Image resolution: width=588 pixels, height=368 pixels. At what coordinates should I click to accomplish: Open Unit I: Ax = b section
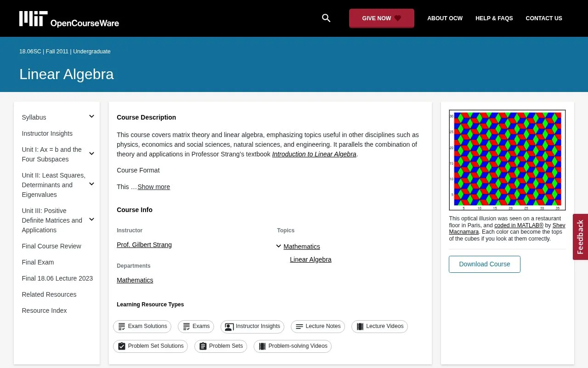click(51, 154)
